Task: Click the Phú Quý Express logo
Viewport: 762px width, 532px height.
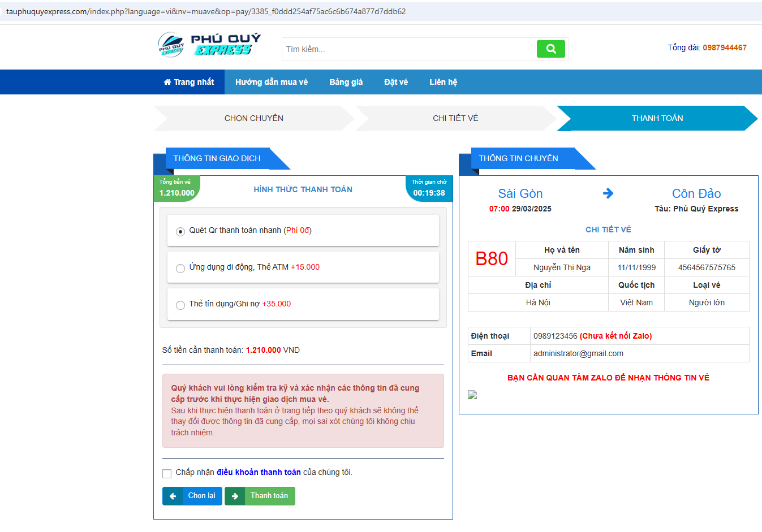Action: [209, 45]
